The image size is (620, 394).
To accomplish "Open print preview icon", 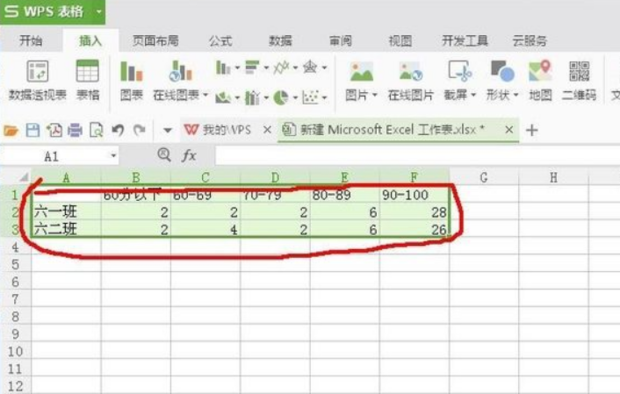I will coord(96,130).
